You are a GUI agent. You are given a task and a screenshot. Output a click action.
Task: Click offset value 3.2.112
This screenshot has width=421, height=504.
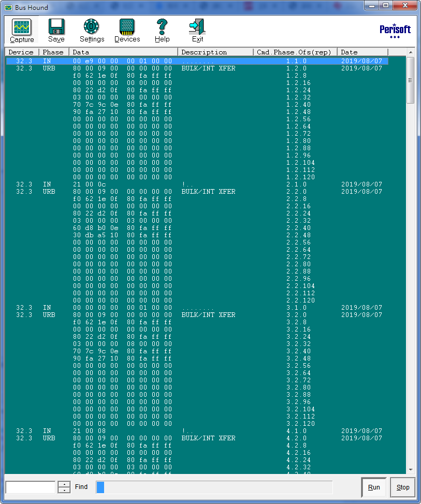pos(300,416)
